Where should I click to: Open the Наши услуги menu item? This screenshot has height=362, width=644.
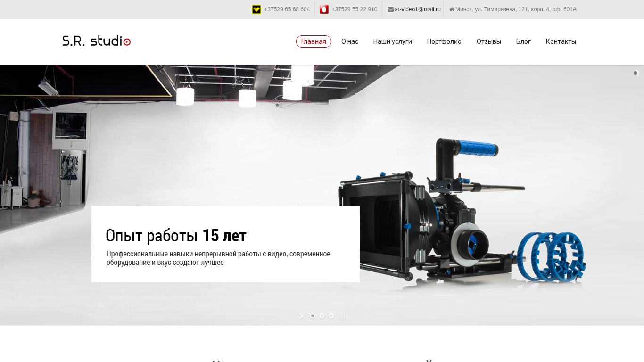(393, 41)
